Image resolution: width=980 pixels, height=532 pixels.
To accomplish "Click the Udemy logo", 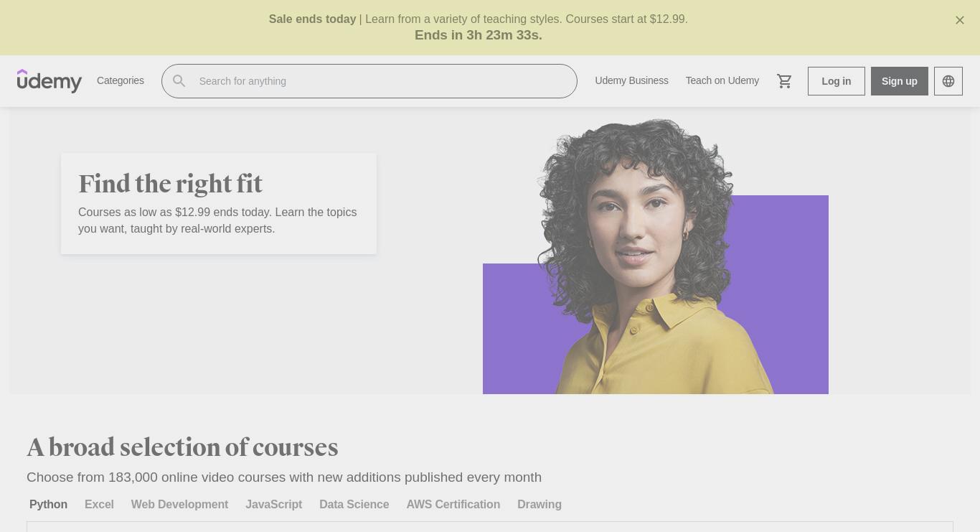I will [50, 81].
